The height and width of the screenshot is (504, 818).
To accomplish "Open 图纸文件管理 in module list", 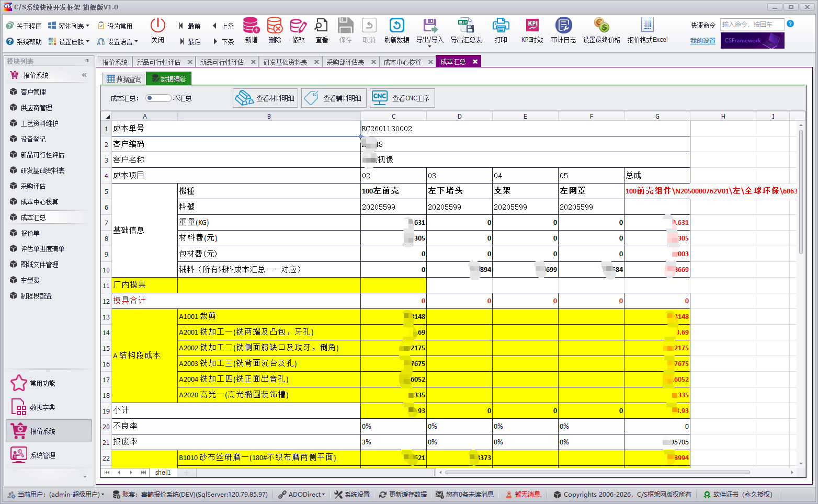I will tap(39, 265).
